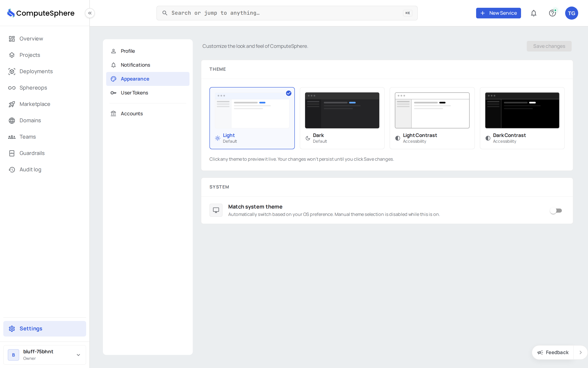
Task: Click the Sphereops infinity icon
Action: (12, 88)
